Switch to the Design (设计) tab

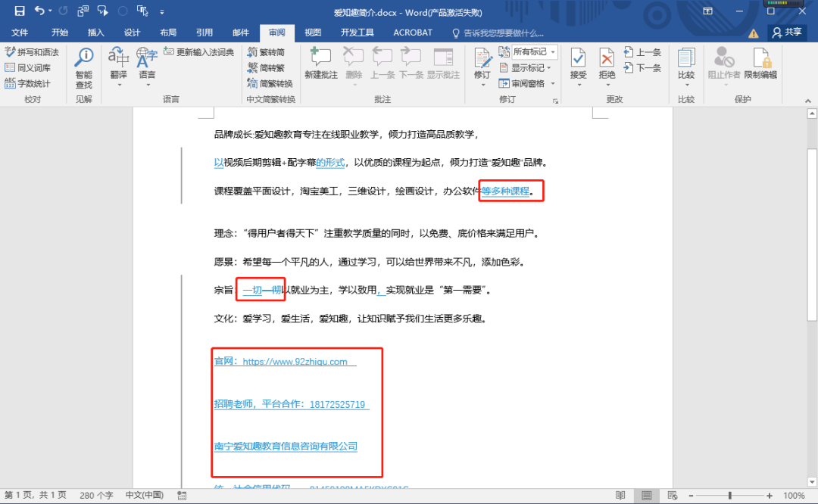(x=132, y=33)
